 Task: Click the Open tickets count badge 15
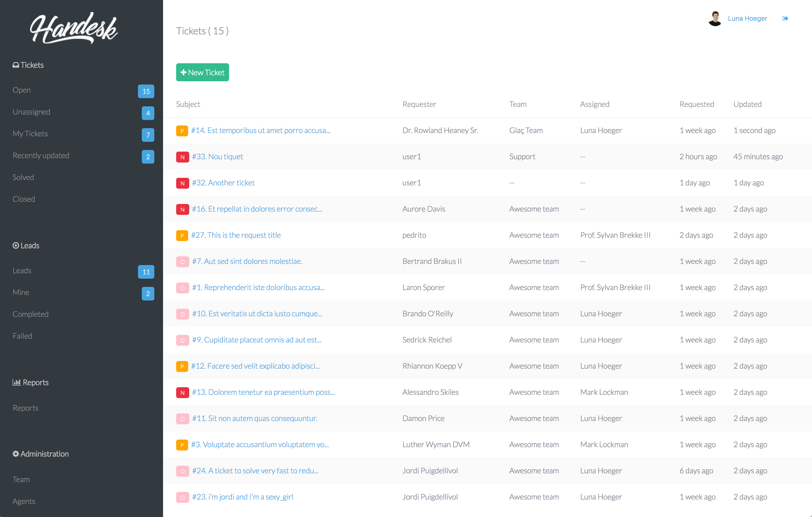(146, 91)
